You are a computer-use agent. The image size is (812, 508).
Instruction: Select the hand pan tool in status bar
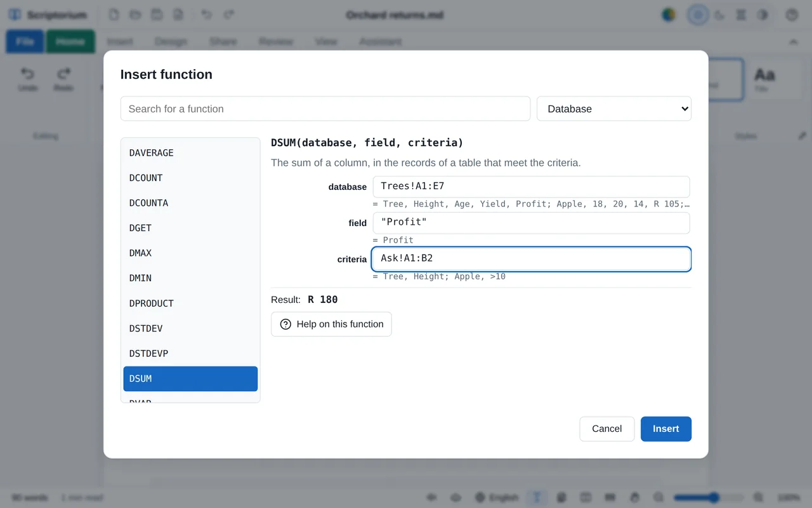tap(635, 497)
